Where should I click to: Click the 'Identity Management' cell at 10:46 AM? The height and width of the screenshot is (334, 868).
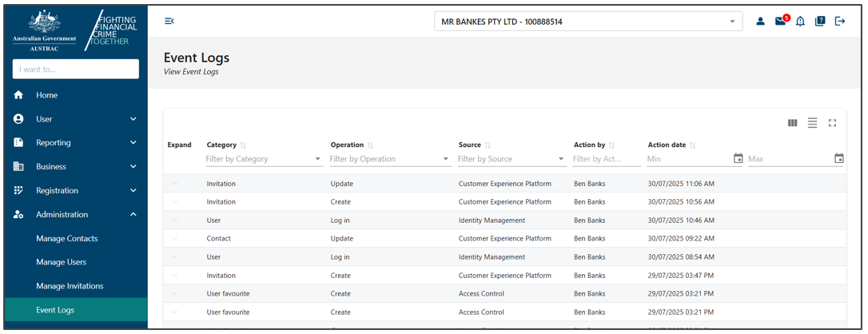(492, 220)
